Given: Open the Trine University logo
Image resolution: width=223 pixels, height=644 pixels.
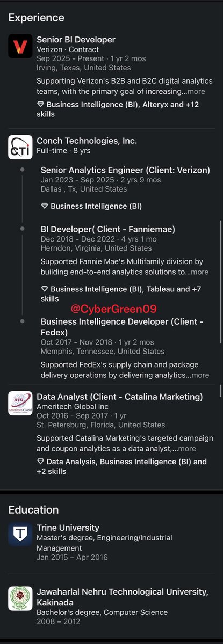Looking at the screenshot, I should coord(20,535).
